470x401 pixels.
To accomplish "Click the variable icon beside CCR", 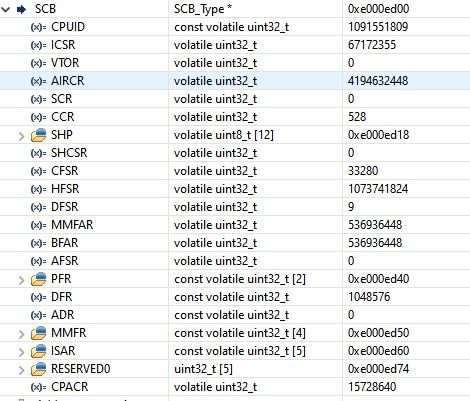I will pyautogui.click(x=38, y=117).
